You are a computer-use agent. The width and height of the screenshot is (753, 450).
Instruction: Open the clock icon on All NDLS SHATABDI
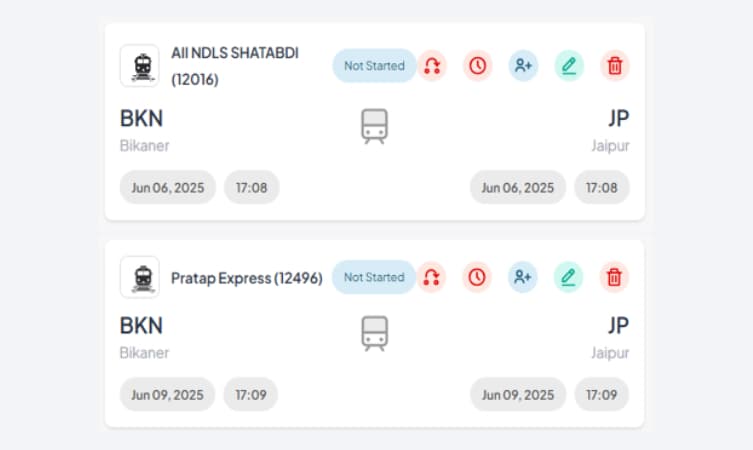(477, 66)
